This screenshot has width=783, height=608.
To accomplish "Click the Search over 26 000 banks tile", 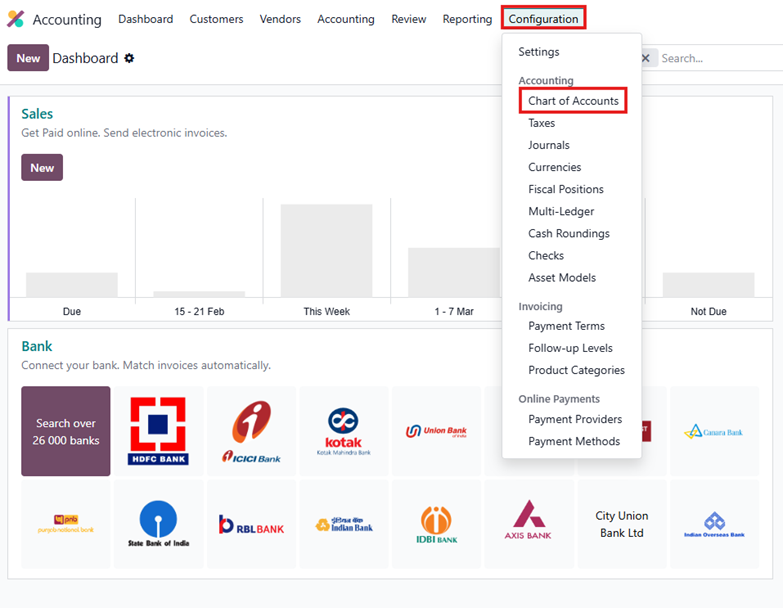I will (x=66, y=431).
